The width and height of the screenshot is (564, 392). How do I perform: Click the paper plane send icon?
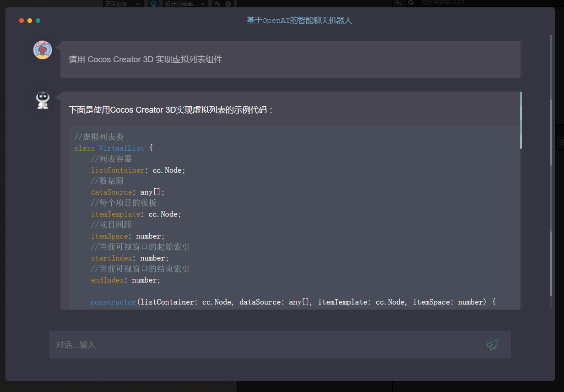[492, 345]
